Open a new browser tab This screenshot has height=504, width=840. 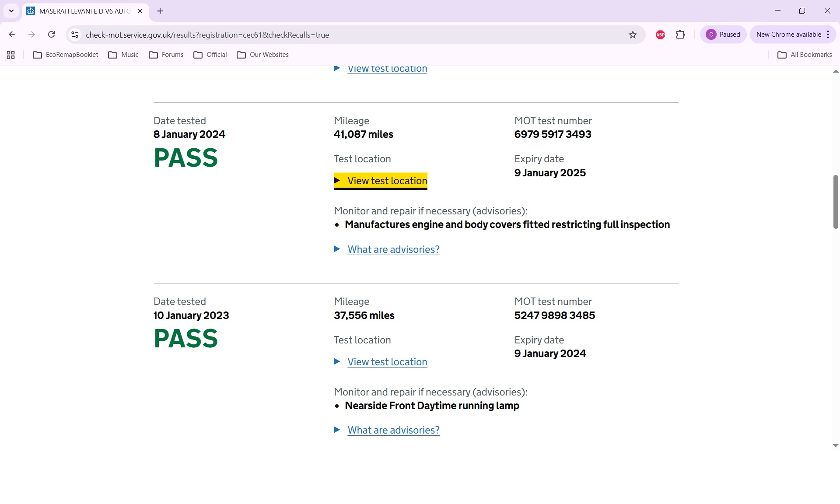[160, 11]
